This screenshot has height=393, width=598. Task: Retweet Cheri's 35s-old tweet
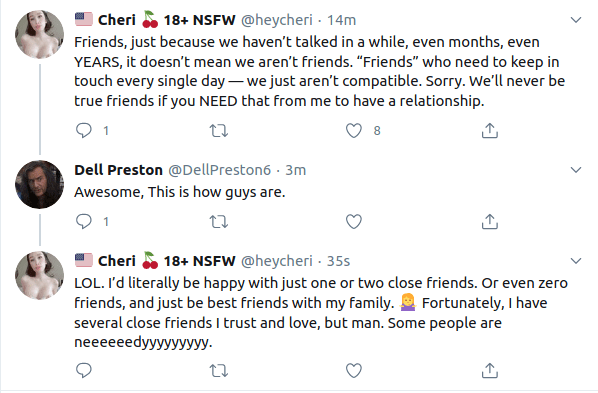pyautogui.click(x=219, y=371)
